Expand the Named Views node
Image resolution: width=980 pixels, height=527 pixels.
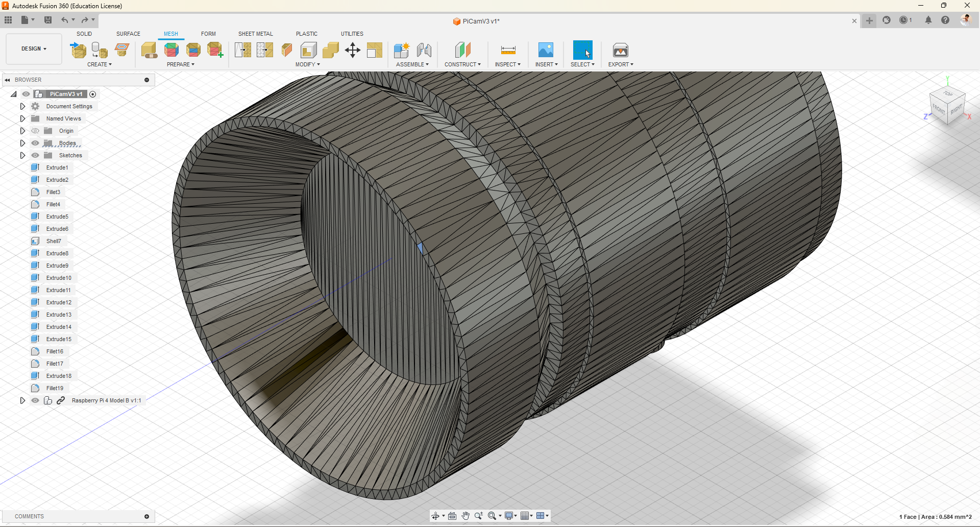coord(22,118)
